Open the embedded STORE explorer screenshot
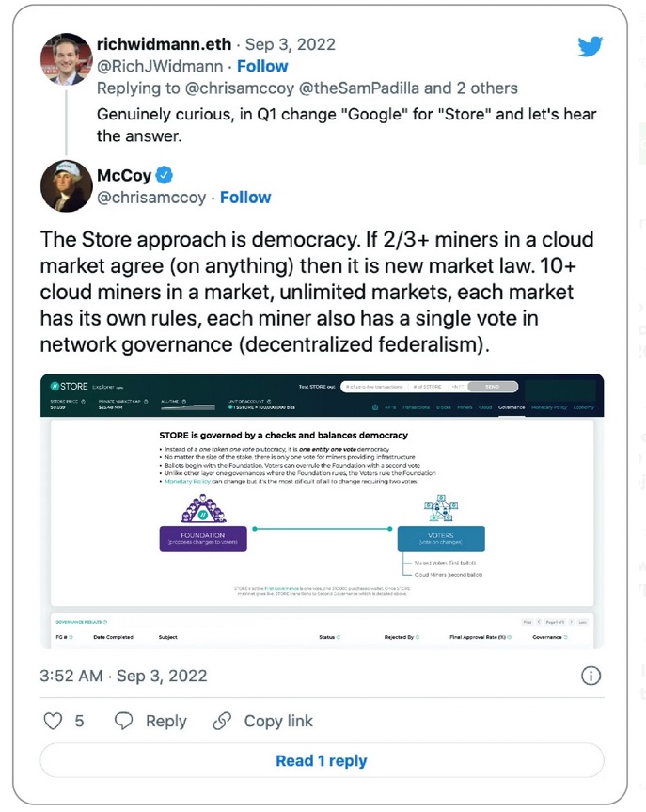Viewport: 646px width, 812px height. 322,511
